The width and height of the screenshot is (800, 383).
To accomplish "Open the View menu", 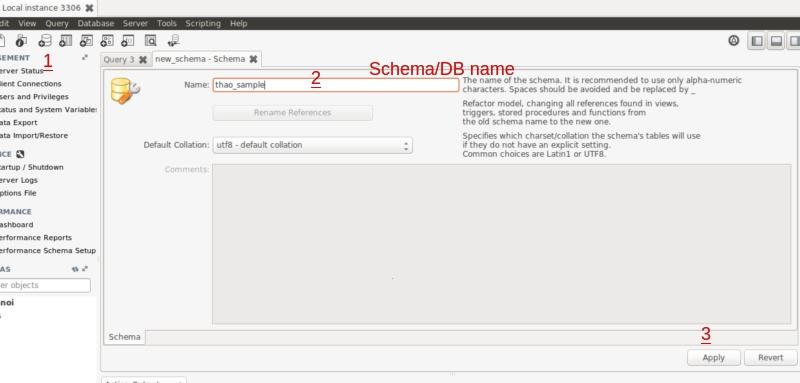I will [27, 23].
